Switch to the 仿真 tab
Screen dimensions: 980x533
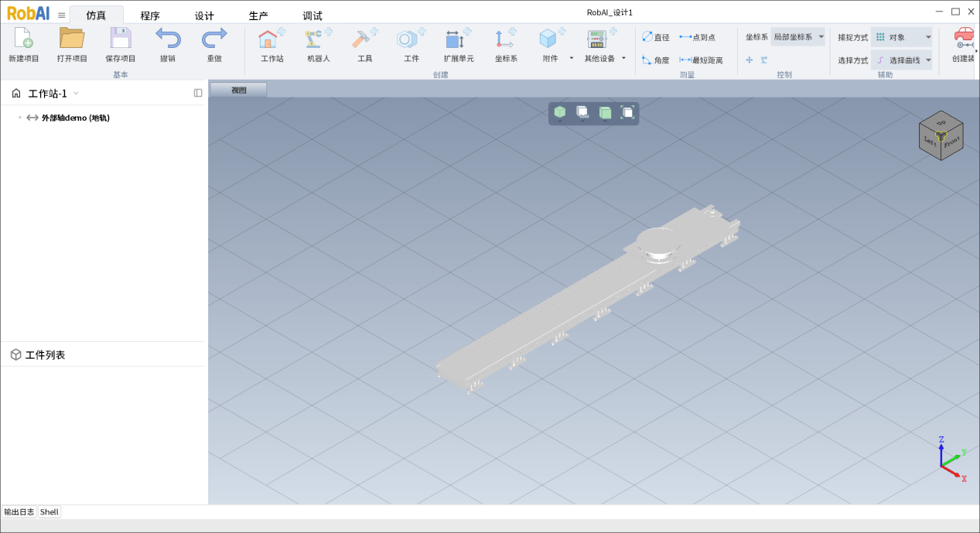[x=96, y=15]
